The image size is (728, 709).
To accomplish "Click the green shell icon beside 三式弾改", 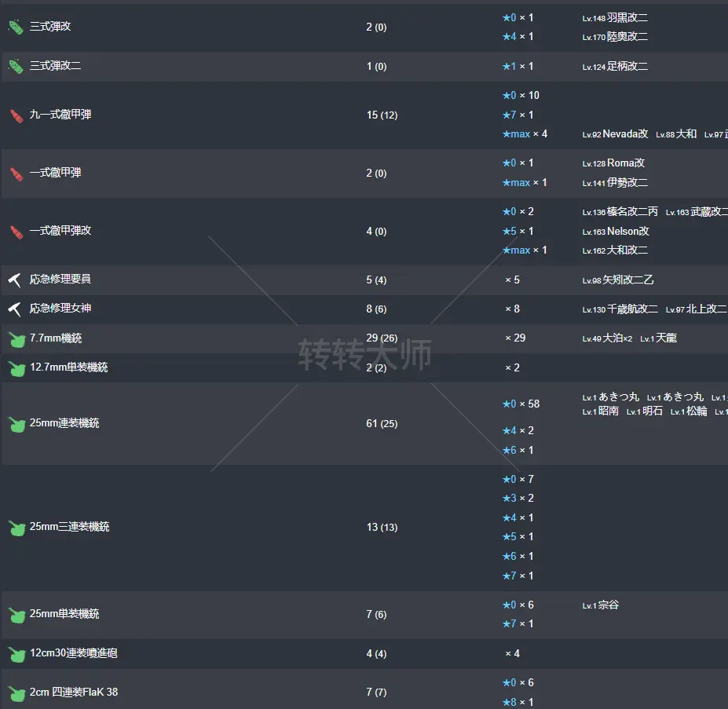I will [x=15, y=27].
